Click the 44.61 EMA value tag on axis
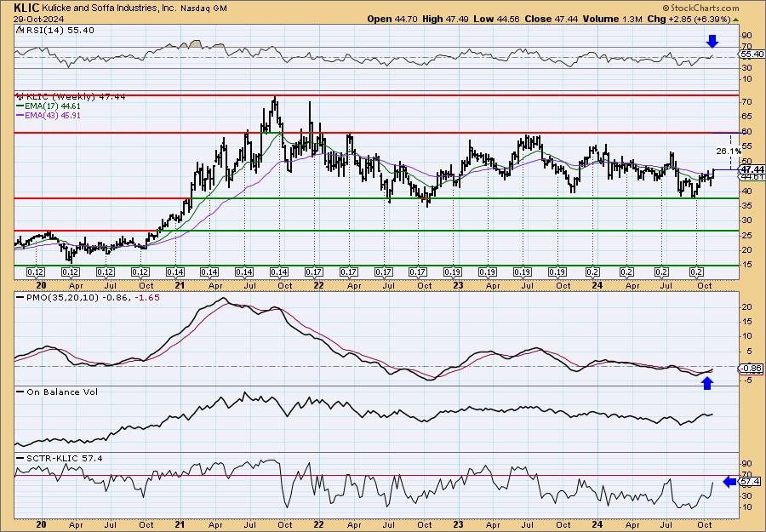 point(752,176)
